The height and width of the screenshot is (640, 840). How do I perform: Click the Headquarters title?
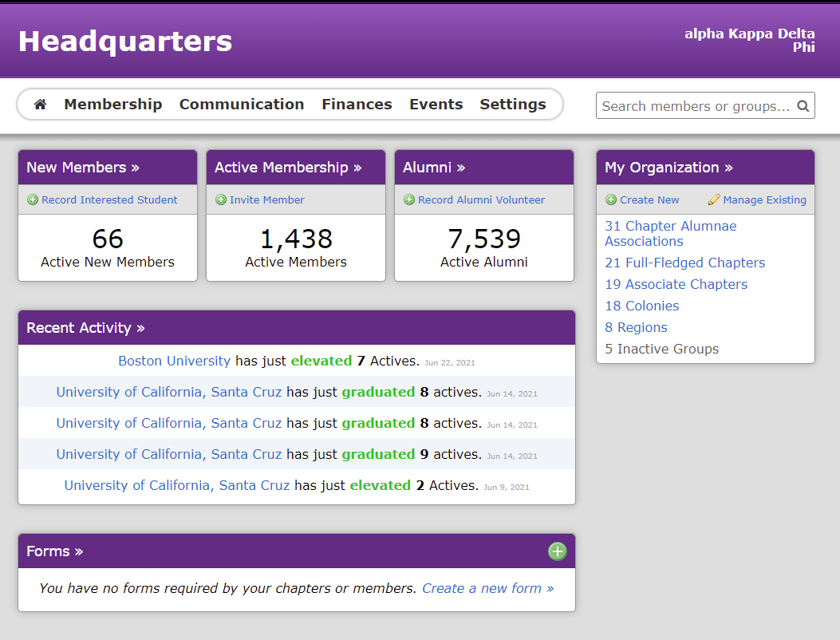[x=125, y=41]
